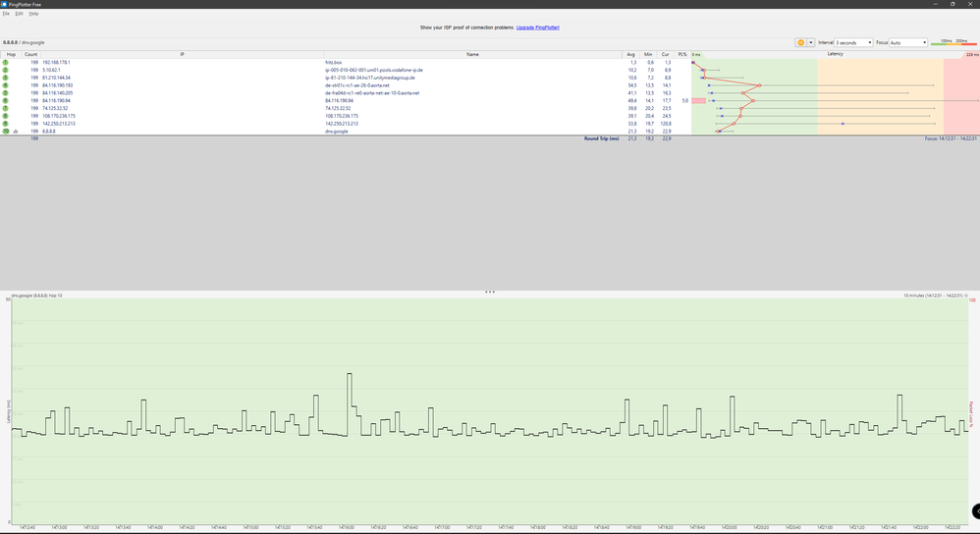Click the Hop column header
980x534 pixels.
click(11, 54)
